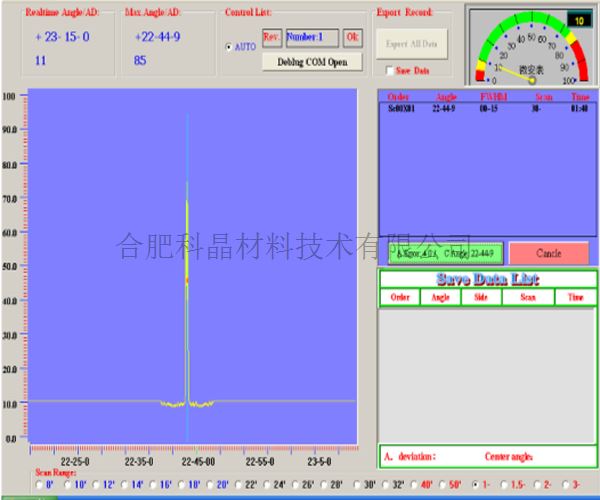Click the Export All Data button

click(411, 45)
